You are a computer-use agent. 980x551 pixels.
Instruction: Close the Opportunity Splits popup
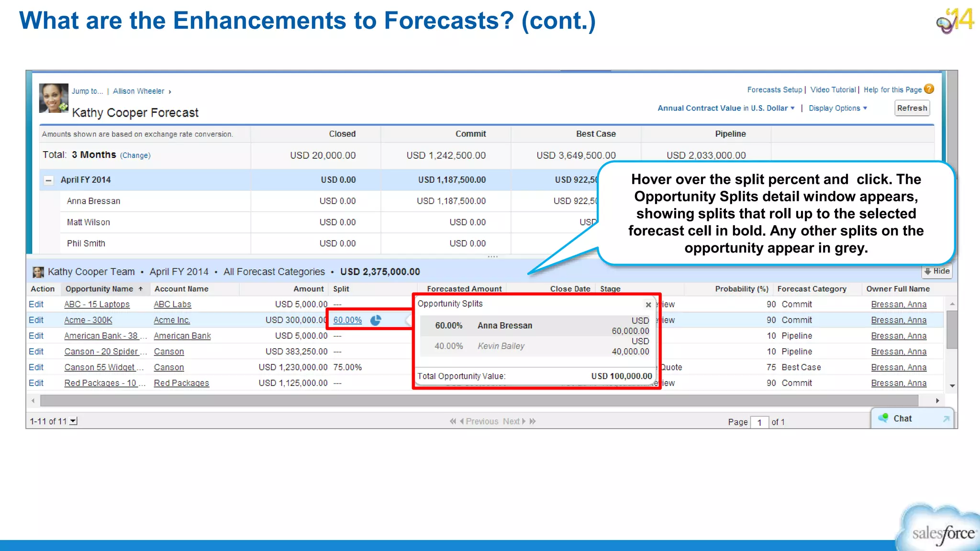tap(648, 305)
